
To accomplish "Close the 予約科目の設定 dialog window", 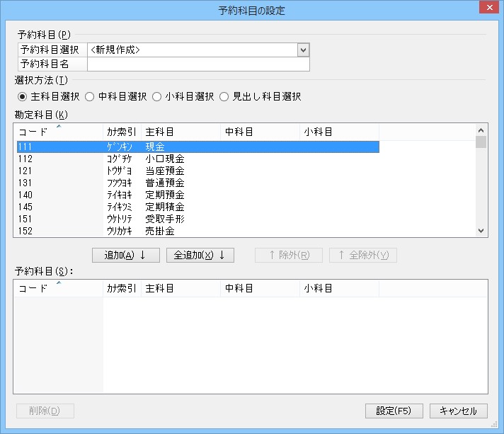I will (490, 8).
